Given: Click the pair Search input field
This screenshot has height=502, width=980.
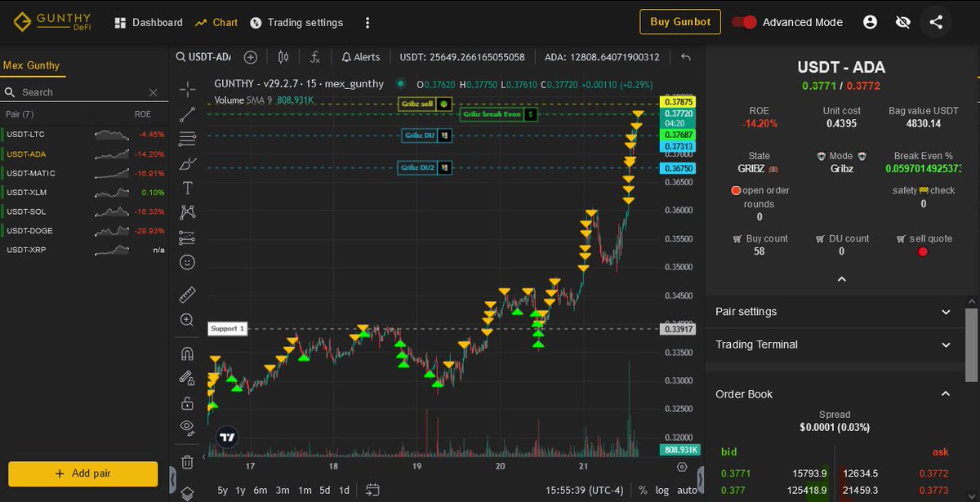Looking at the screenshot, I should [x=82, y=92].
